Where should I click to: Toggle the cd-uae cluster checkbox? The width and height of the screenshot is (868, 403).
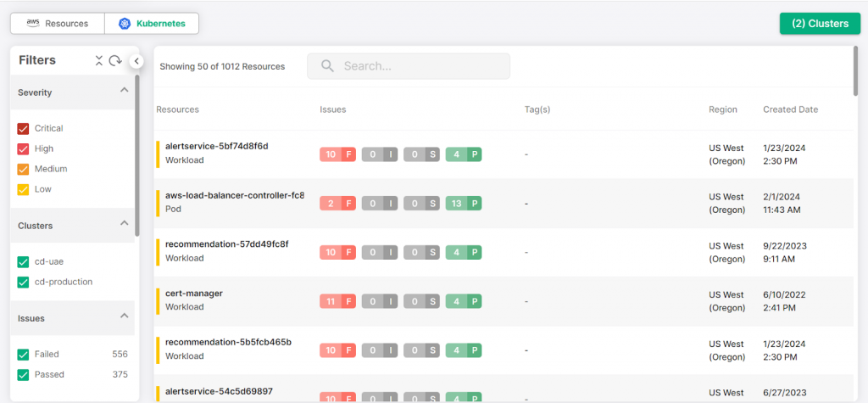click(24, 261)
